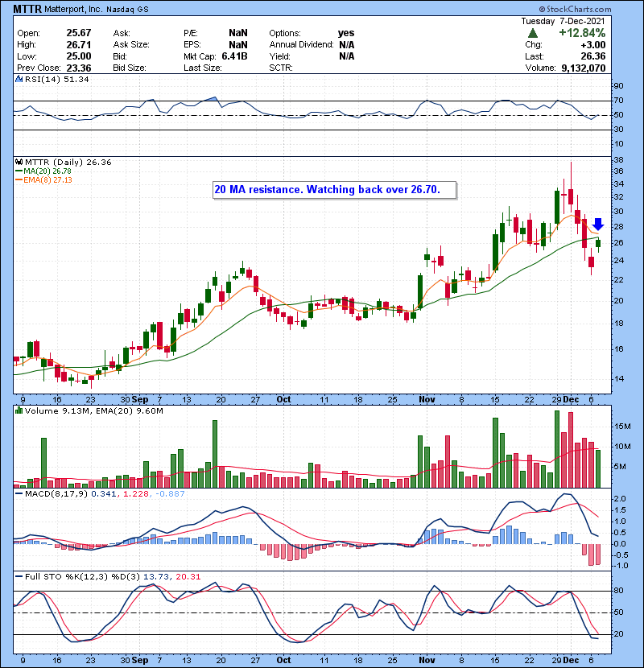This screenshot has height=668, width=644.
Task: Click the Volume value 9,132,070
Action: click(x=583, y=68)
